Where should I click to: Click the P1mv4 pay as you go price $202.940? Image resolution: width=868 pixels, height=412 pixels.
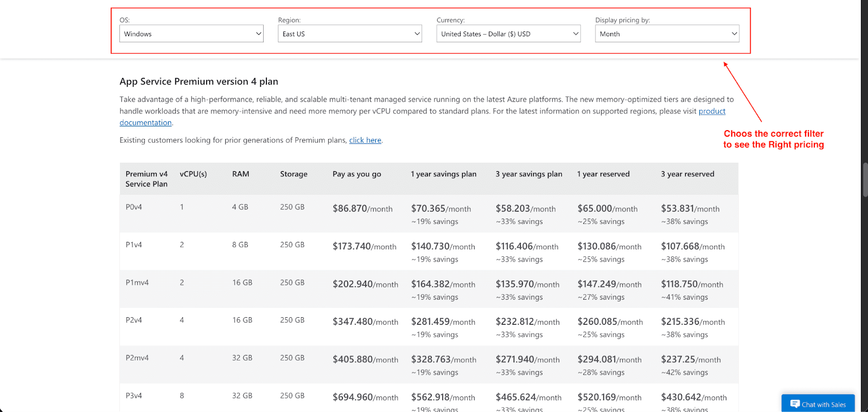point(353,284)
